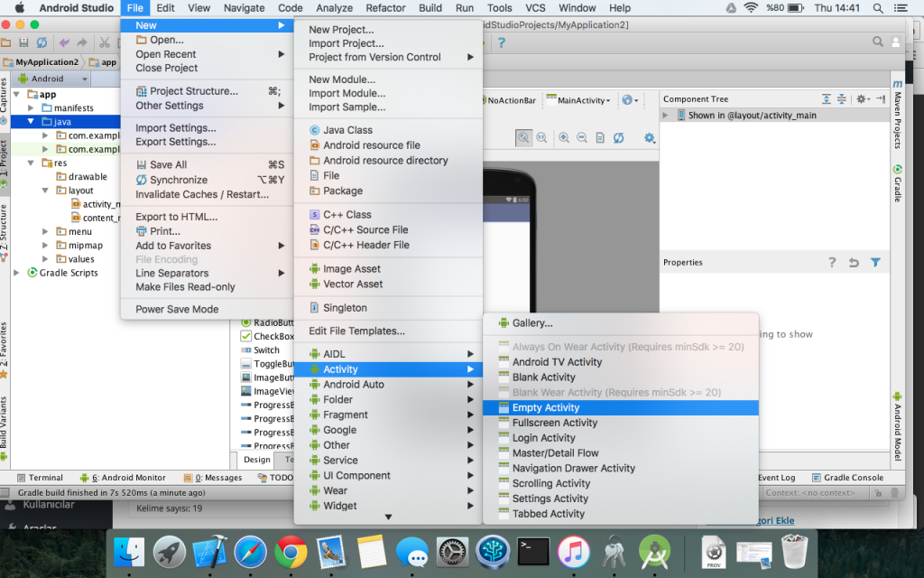This screenshot has width=924, height=578.
Task: Select Java Class in New menu
Action: (388, 130)
